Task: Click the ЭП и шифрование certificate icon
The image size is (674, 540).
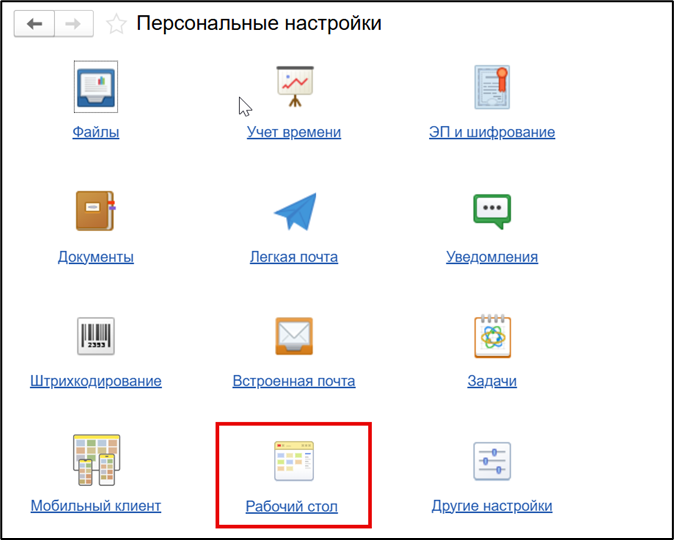Action: click(x=492, y=87)
